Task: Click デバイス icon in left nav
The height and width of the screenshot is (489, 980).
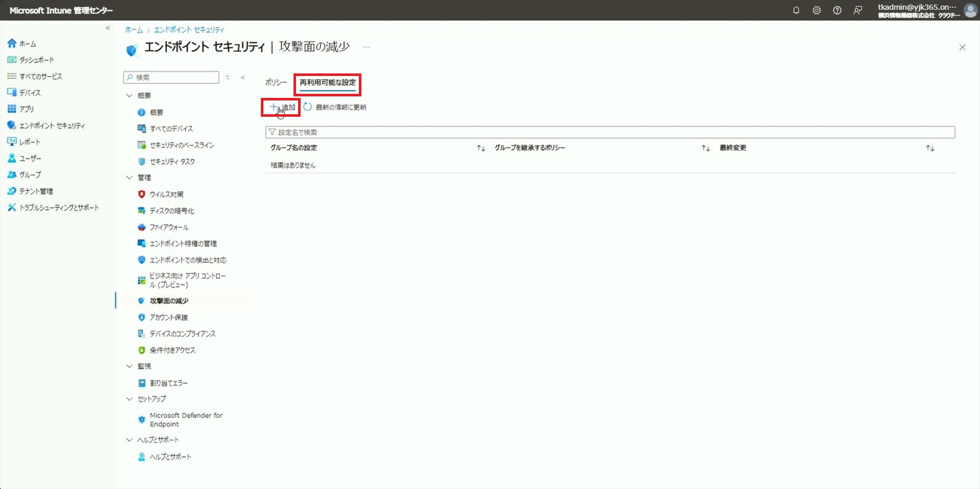Action: (12, 92)
